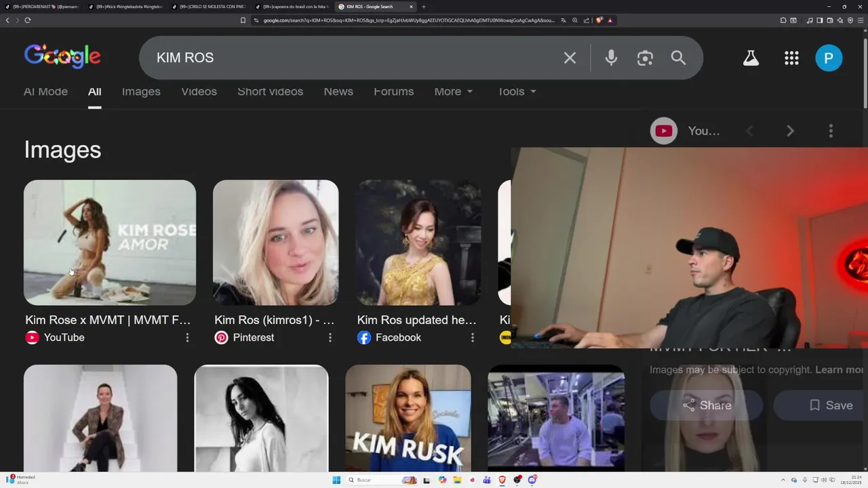Switch to Short videos tab
Image resolution: width=868 pixels, height=488 pixels.
click(270, 91)
